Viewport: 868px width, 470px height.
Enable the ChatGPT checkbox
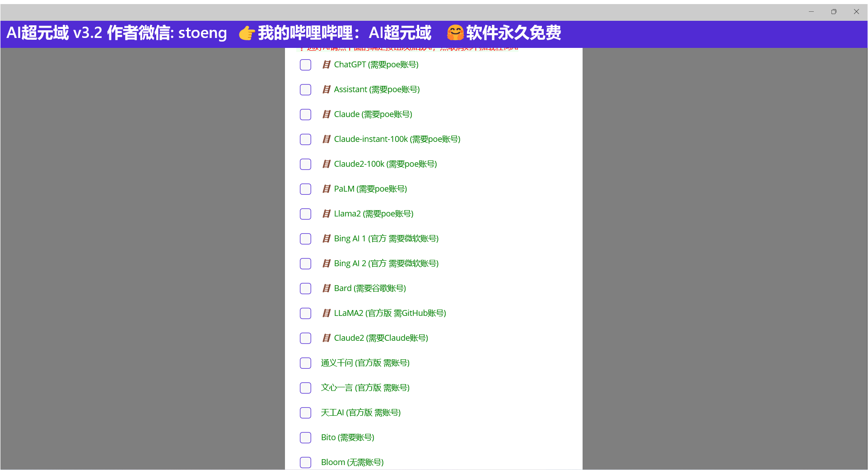(x=306, y=65)
